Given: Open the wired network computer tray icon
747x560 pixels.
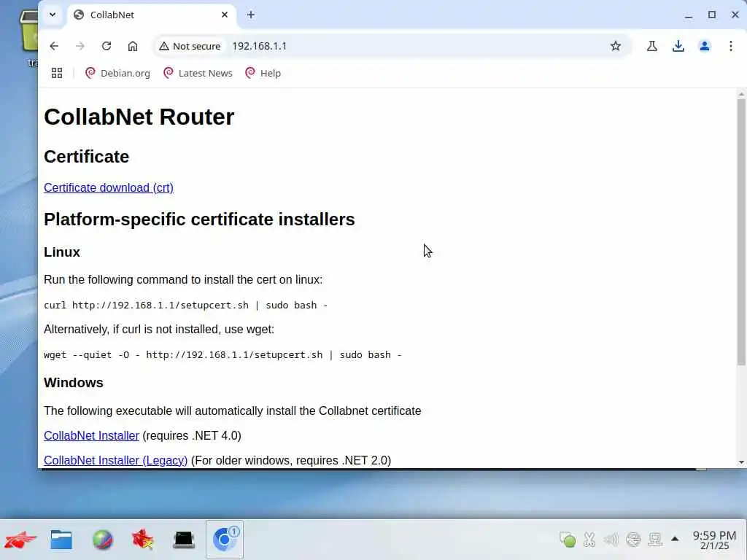Looking at the screenshot, I should click(655, 540).
